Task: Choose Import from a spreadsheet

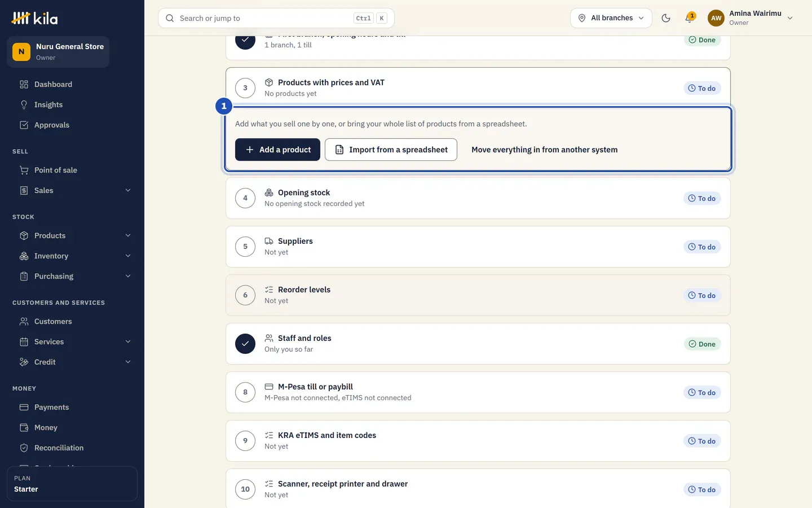Action: 391,150
